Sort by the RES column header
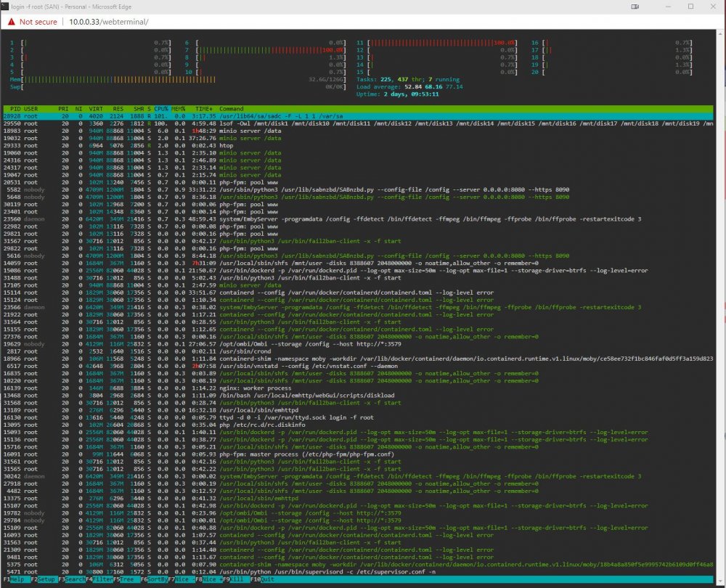Image resolution: width=726 pixels, height=588 pixels. click(118, 109)
